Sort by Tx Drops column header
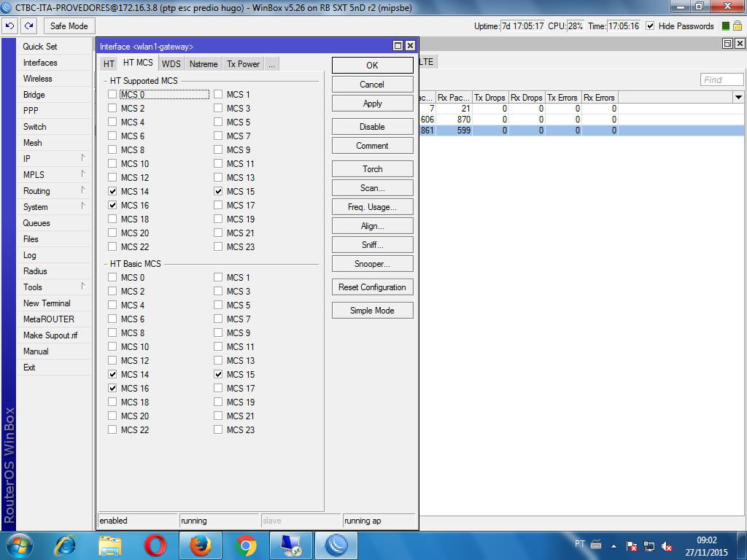 489,97
